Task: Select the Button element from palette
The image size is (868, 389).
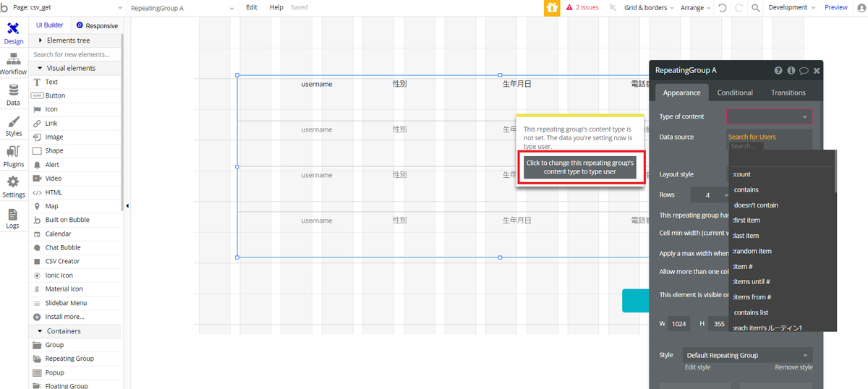Action: pyautogui.click(x=76, y=95)
